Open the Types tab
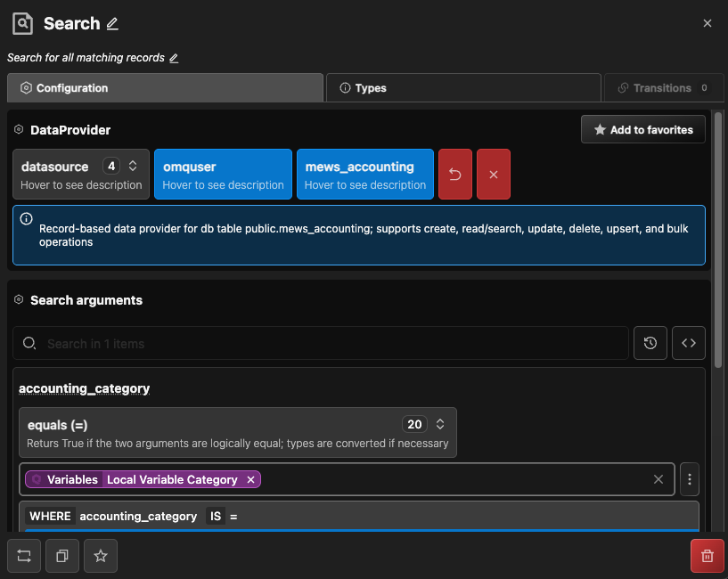Image resolution: width=728 pixels, height=579 pixels. click(462, 88)
